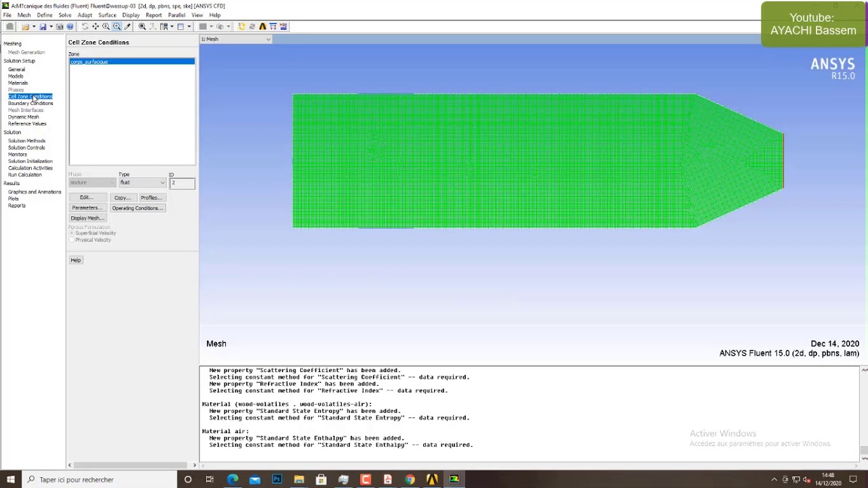
Task: Select the zoom in/out magnifier tool
Action: [x=106, y=26]
